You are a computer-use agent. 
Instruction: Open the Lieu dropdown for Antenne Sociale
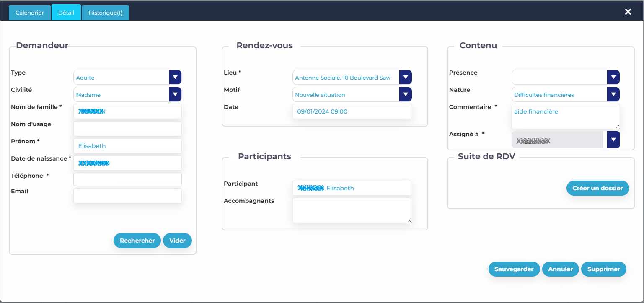[x=405, y=78]
